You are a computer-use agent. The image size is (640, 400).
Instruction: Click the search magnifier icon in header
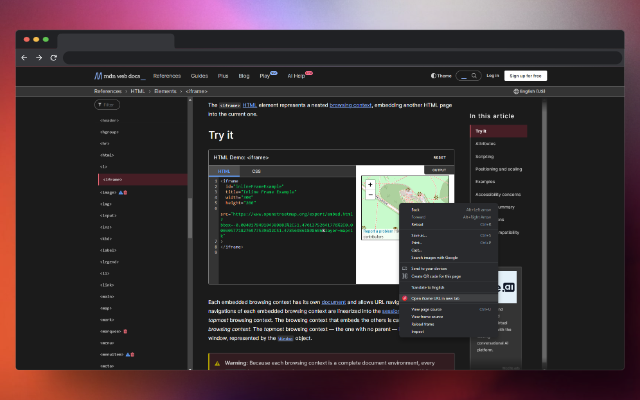click(x=472, y=75)
